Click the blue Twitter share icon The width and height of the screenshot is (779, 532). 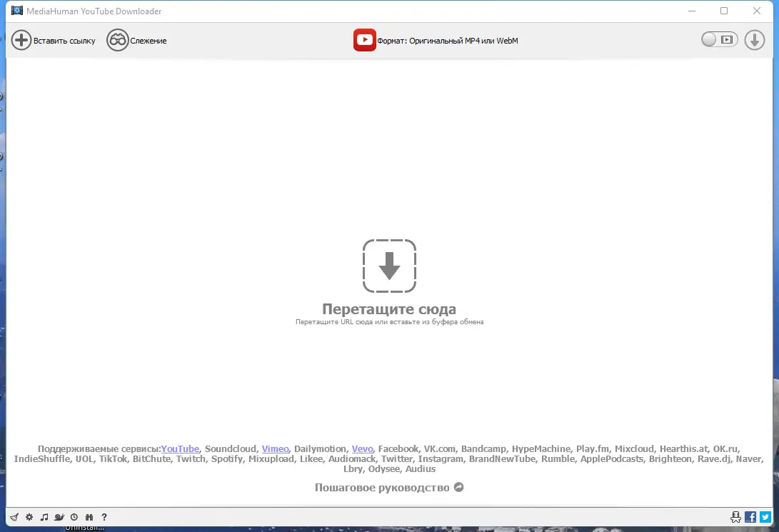[765, 516]
